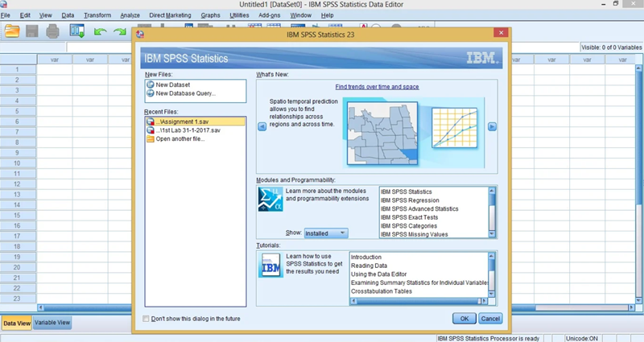The width and height of the screenshot is (644, 342).
Task: Select the Reading Data tutorial
Action: 369,266
